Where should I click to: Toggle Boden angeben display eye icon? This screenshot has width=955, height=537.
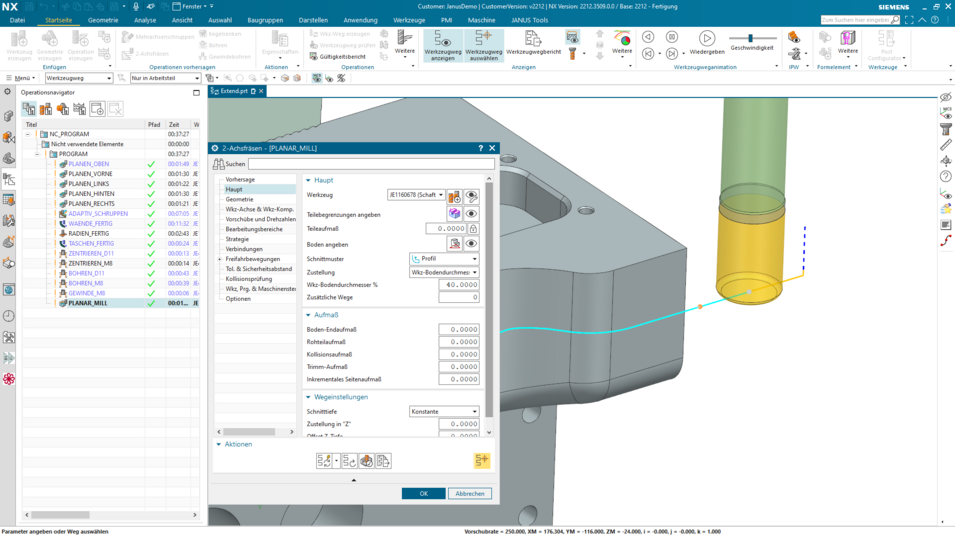(471, 244)
